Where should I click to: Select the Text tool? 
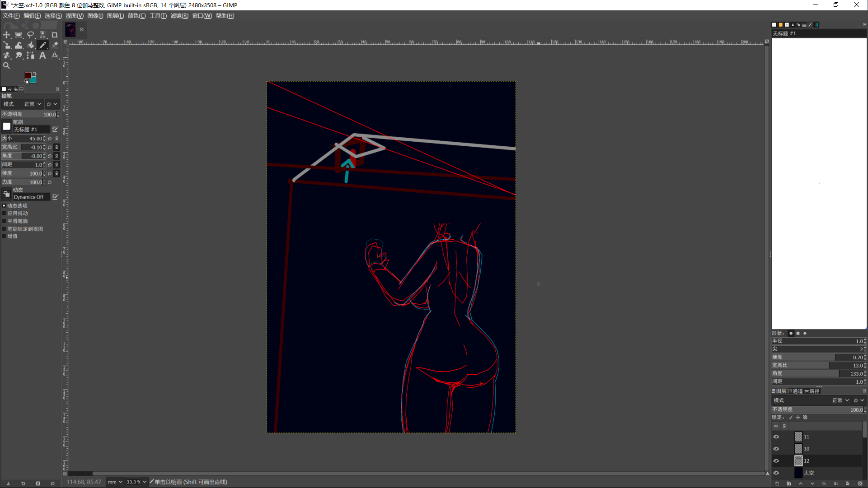[x=42, y=56]
